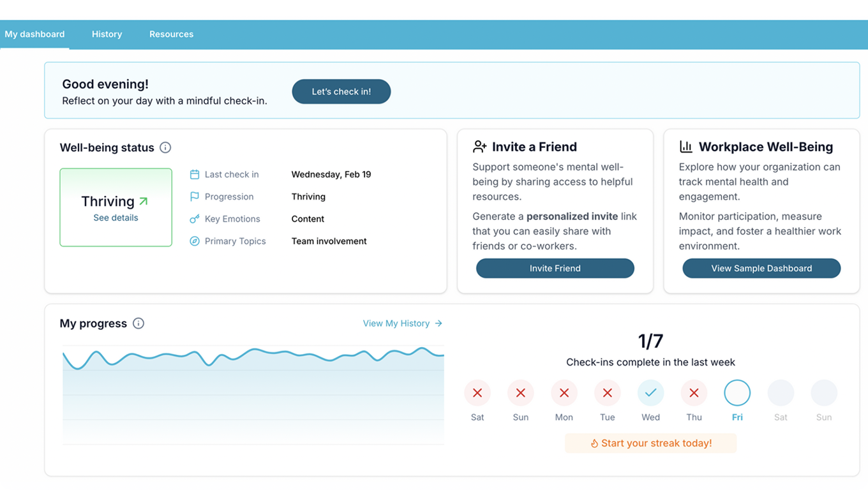Click the View Sample Dashboard button
This screenshot has height=490, width=868.
tap(761, 269)
